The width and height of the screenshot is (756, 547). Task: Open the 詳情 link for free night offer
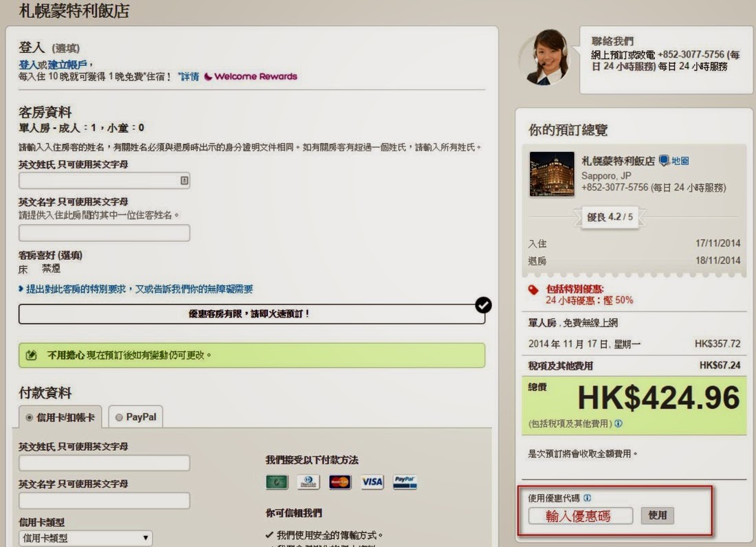coord(188,76)
